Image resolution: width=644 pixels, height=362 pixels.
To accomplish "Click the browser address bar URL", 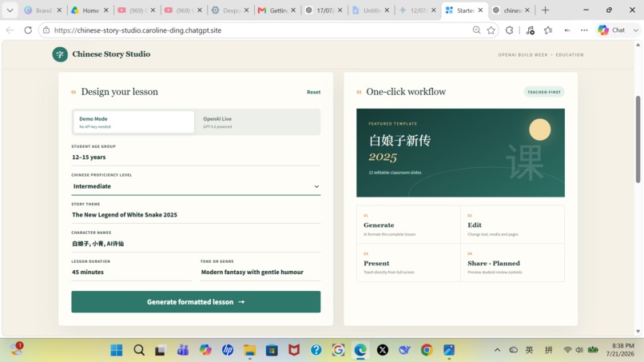I will click(x=137, y=30).
